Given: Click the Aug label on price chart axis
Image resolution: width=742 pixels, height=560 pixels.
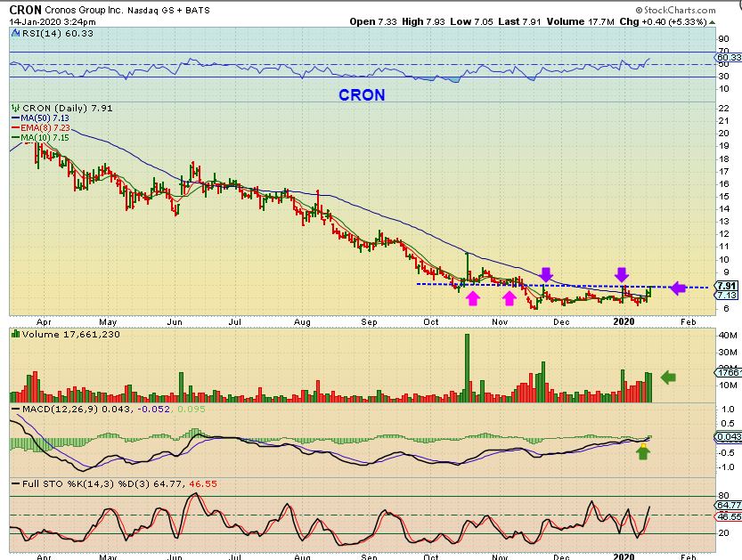Looking at the screenshot, I should (x=302, y=321).
